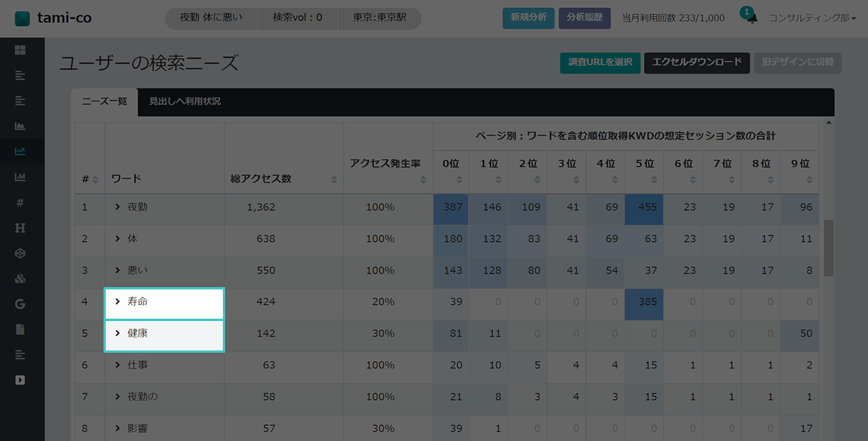
Task: Open the bar chart sidebar icon
Action: (20, 177)
